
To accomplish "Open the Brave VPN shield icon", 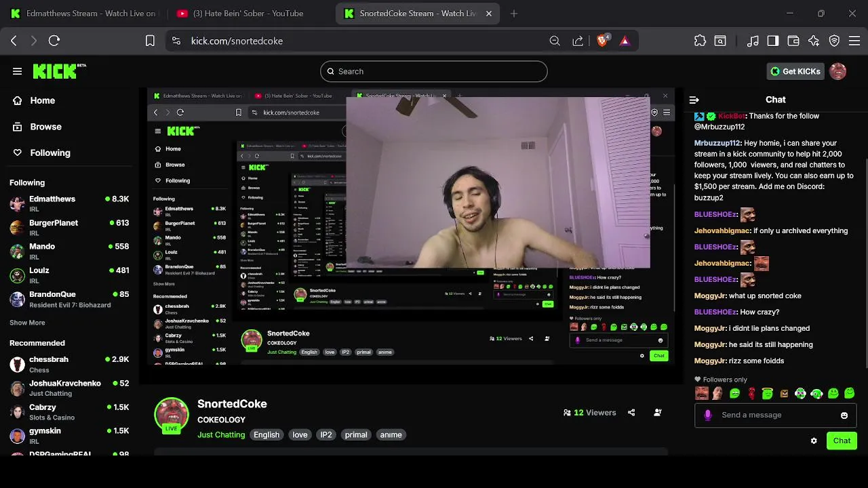I will [x=835, y=41].
